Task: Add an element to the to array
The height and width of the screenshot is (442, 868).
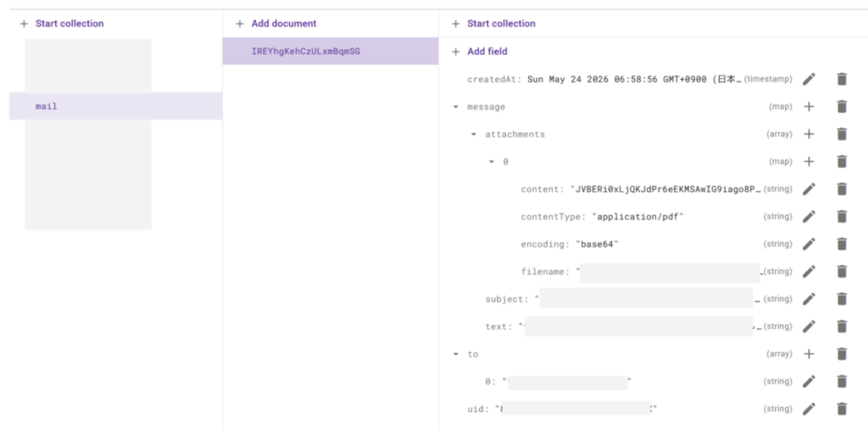Action: [809, 354]
